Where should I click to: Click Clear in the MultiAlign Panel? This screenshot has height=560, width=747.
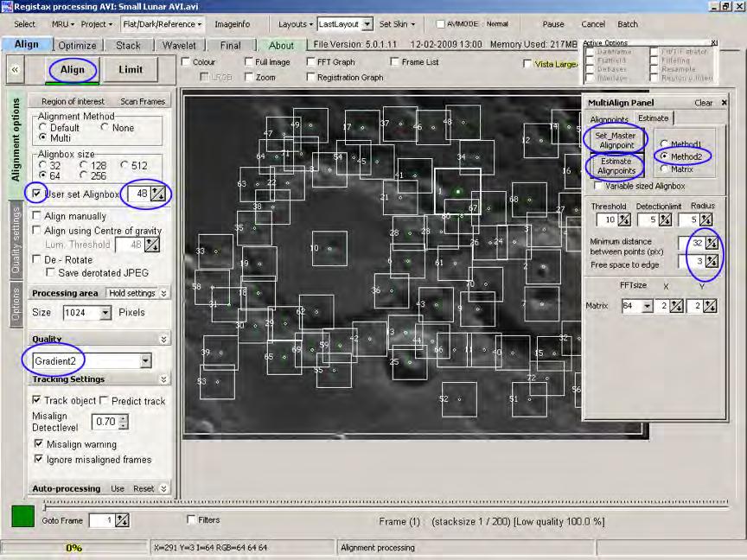(x=703, y=103)
